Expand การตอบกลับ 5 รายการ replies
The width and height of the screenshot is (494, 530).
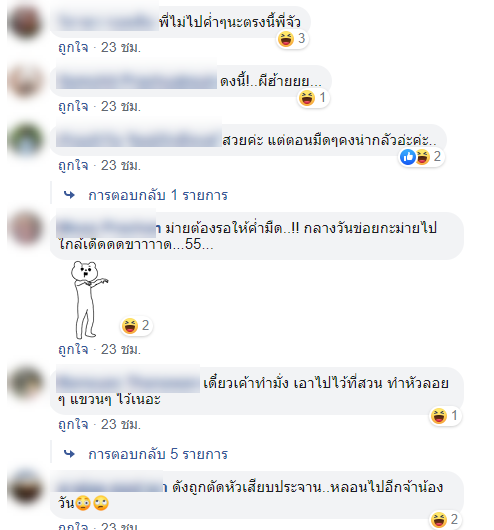coord(158,454)
